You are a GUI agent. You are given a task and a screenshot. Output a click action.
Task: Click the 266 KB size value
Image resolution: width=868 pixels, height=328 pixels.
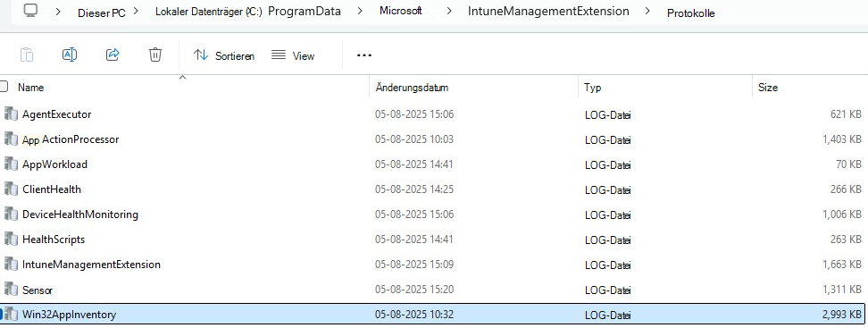(847, 189)
